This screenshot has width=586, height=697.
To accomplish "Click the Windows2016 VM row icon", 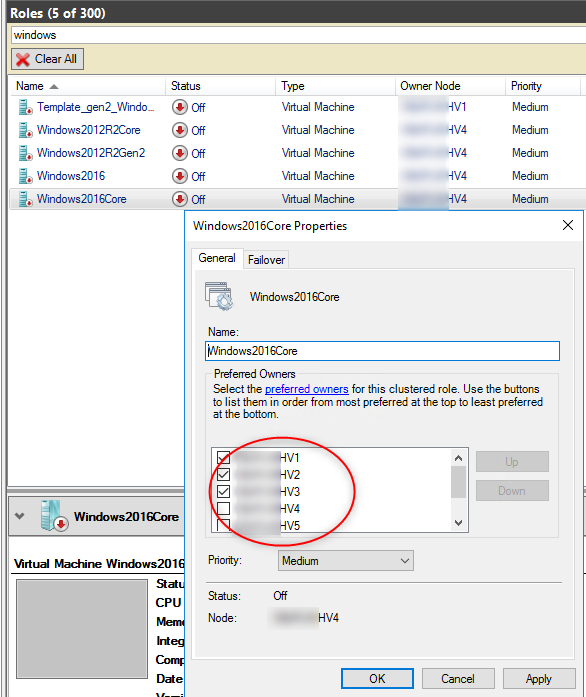I will 25,176.
